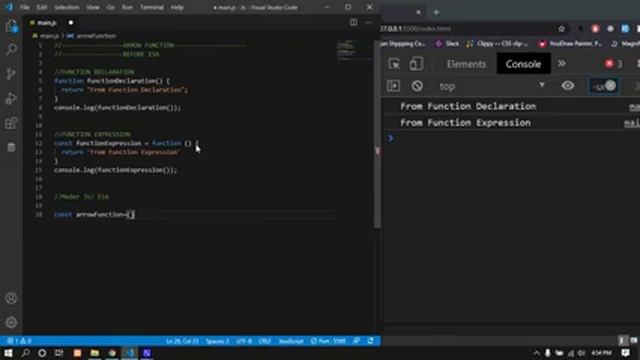Clear console with the ban icon
This screenshot has height=360, width=640.
[x=417, y=86]
